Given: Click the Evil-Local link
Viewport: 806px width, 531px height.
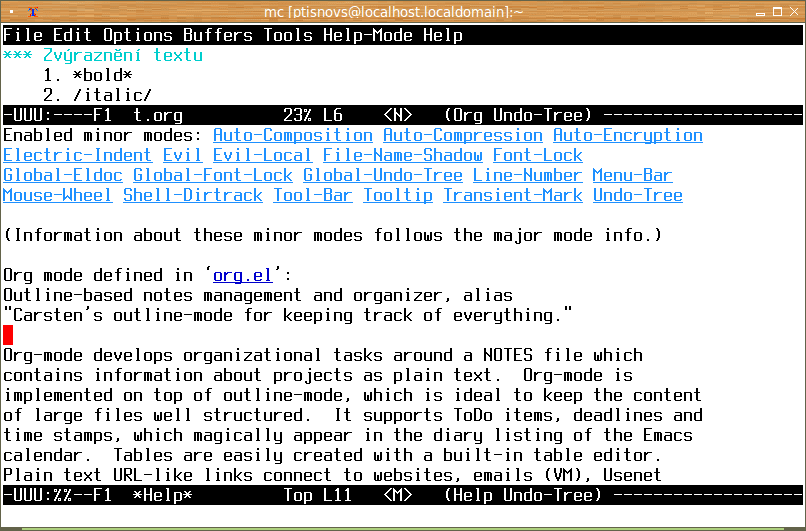Looking at the screenshot, I should [x=263, y=155].
